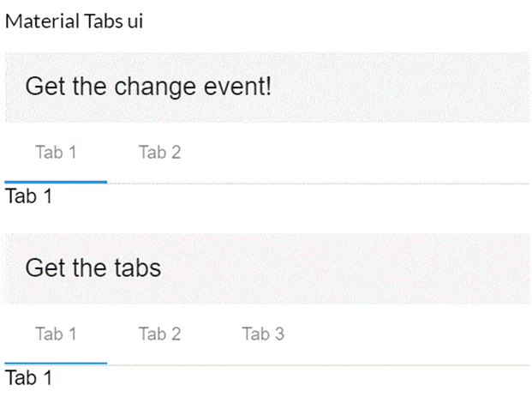Open Tab 2 in the Get the tabs section

159,334
